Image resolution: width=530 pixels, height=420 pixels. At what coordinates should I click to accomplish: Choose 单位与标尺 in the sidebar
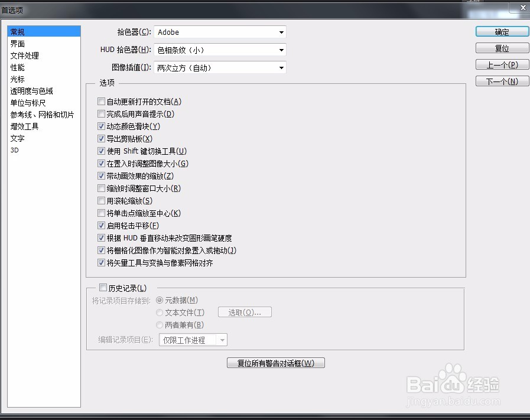point(44,103)
